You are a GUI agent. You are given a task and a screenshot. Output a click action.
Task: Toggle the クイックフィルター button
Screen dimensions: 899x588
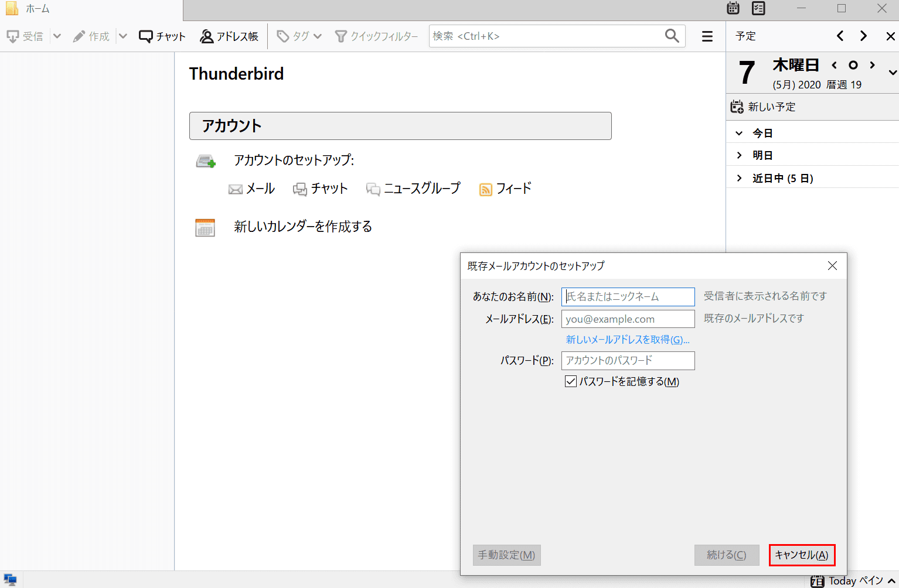376,36
